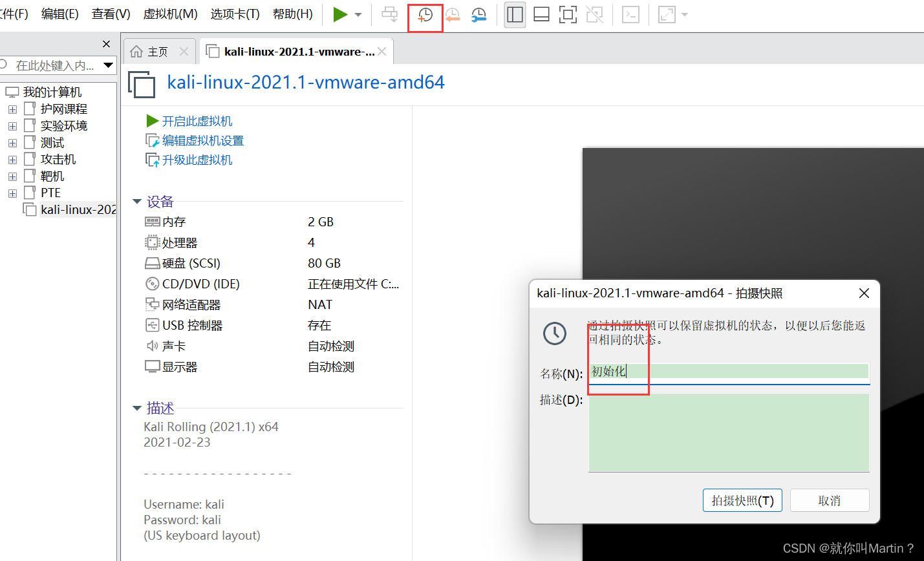Enter full screen mode icon
Image resolution: width=924 pixels, height=561 pixels.
(568, 14)
